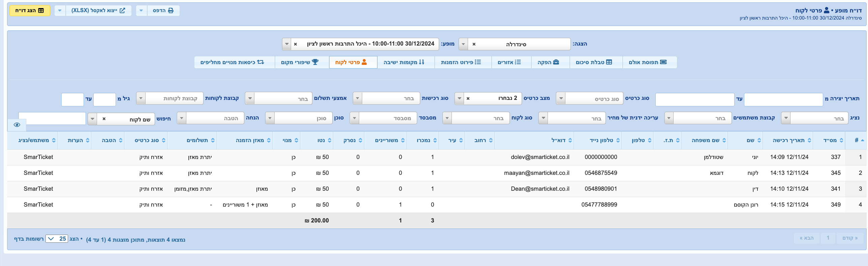868x266 pixels.
Task: Open the מסבסד filter dropdown
Action: [x=383, y=118]
